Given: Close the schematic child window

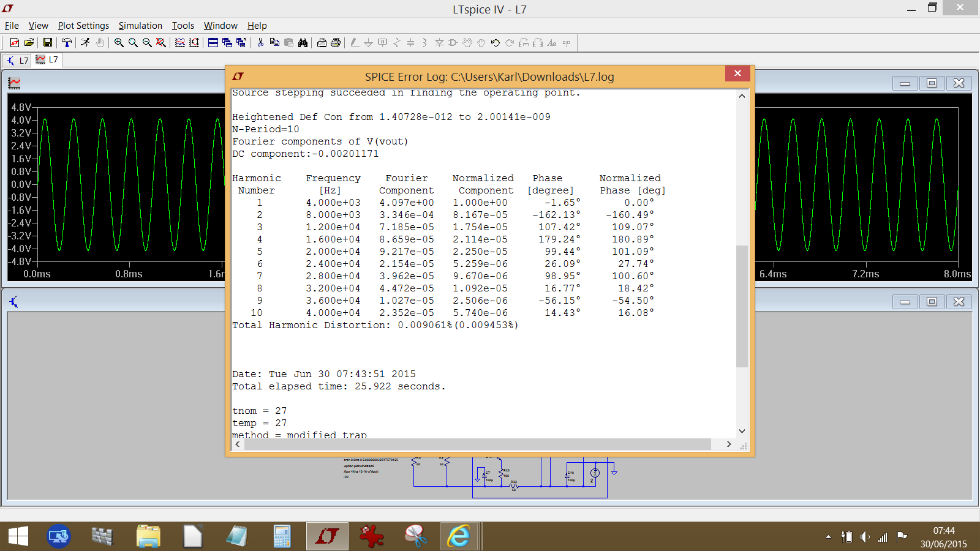Looking at the screenshot, I should 959,301.
